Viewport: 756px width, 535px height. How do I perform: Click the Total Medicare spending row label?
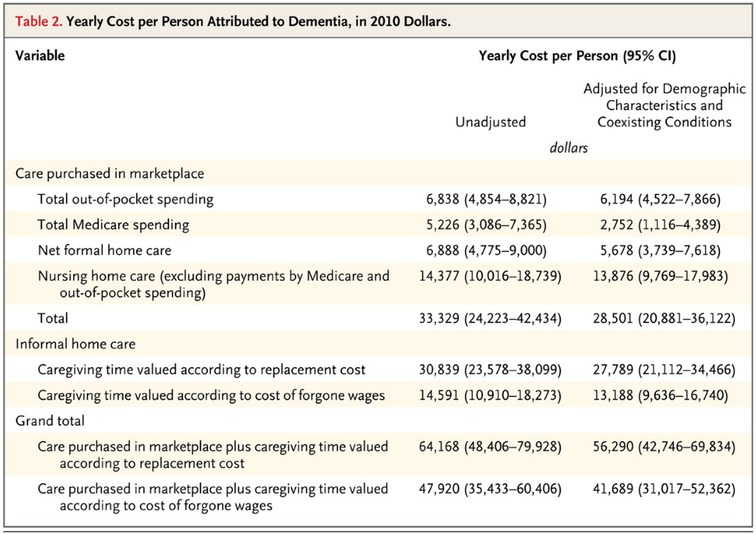click(x=114, y=224)
